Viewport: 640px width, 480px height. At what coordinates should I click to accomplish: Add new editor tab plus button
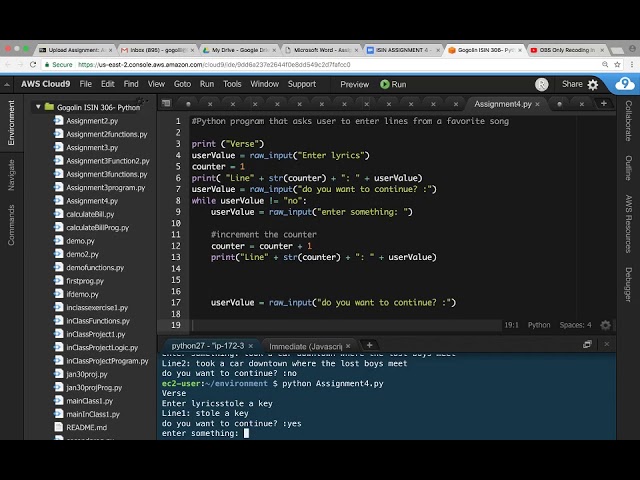click(x=604, y=103)
